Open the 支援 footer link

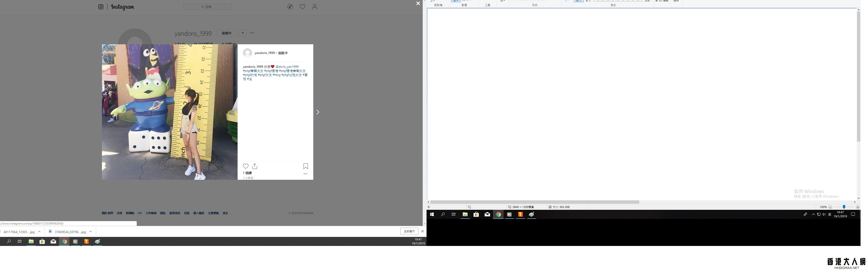point(119,213)
